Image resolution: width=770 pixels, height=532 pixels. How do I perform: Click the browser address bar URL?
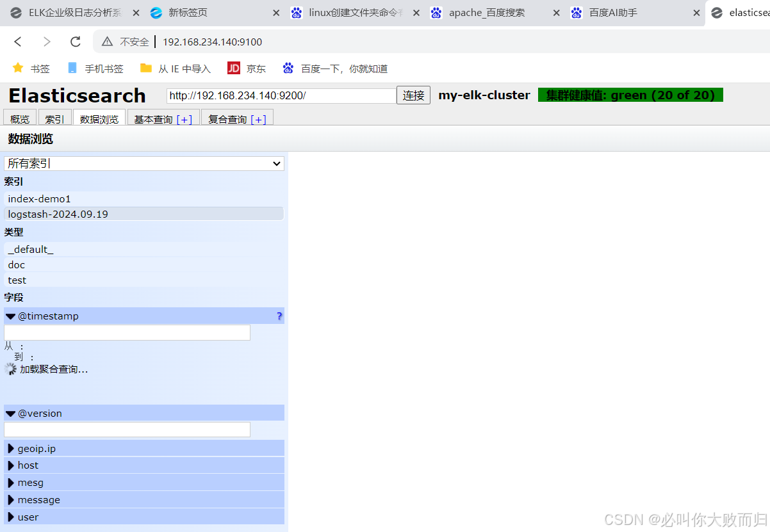click(212, 42)
